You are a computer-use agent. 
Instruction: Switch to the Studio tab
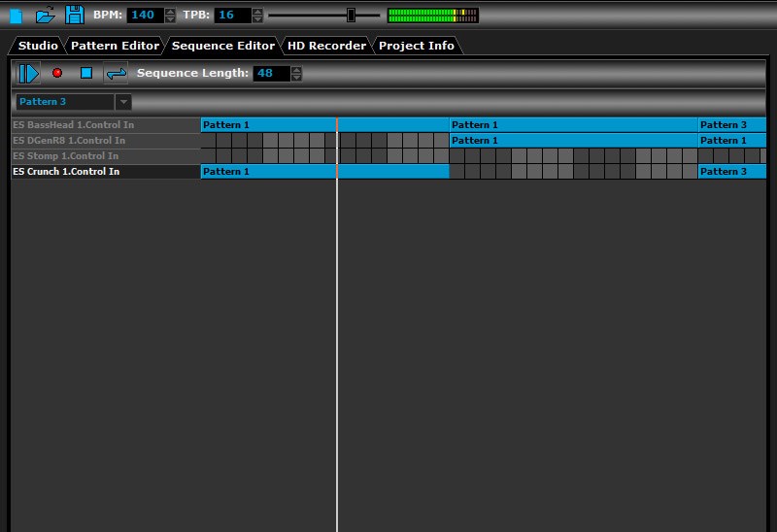pos(38,46)
